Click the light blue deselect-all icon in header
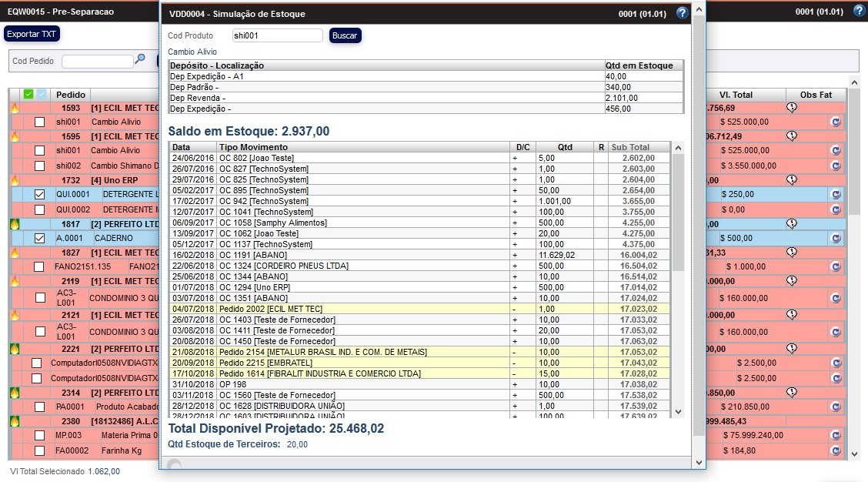868x482 pixels. point(42,94)
